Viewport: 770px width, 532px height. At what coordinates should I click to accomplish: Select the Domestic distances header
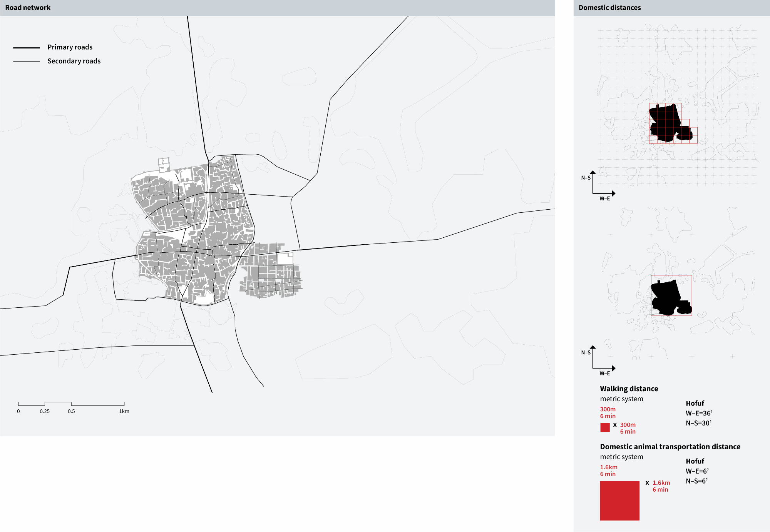pos(609,8)
